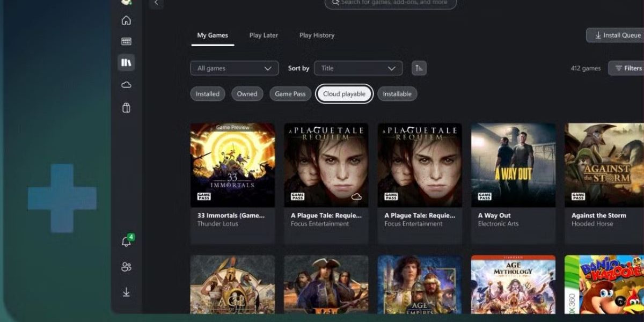644x322 pixels.
Task: Open the 33 Immortals game cover
Action: [x=233, y=165]
